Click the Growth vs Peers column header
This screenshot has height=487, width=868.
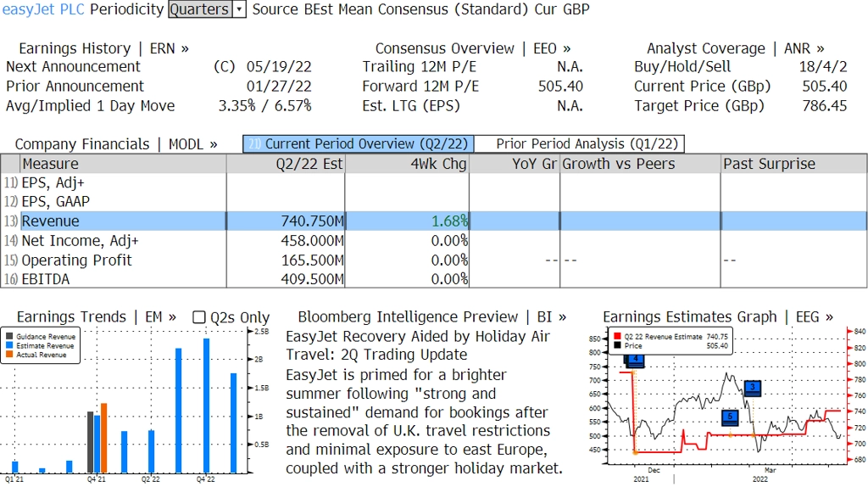tap(640, 164)
